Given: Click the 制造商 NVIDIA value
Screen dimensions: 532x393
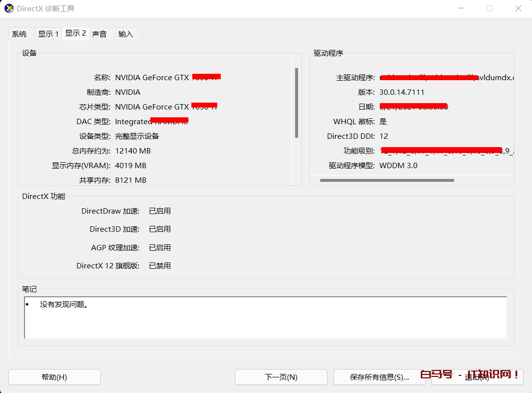Looking at the screenshot, I should point(128,92).
